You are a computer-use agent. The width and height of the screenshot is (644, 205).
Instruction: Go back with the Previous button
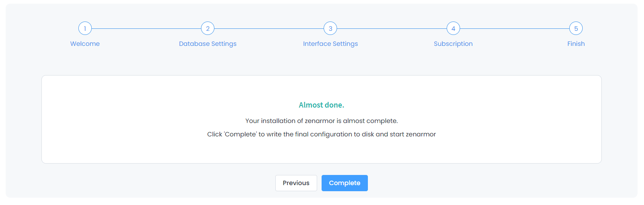(296, 183)
